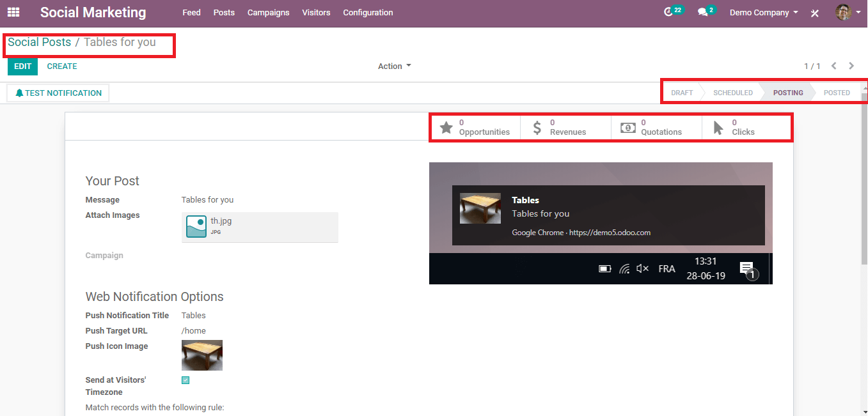The height and width of the screenshot is (416, 868).
Task: Select the POSTING status stage
Action: pos(788,93)
